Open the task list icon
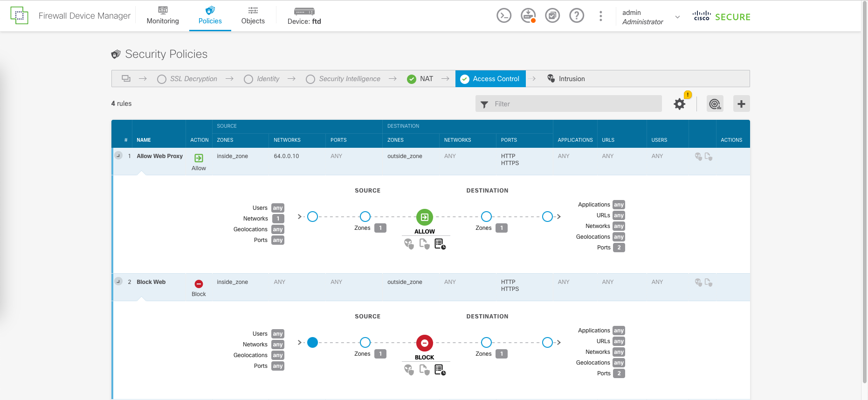Image resolution: width=868 pixels, height=400 pixels. [x=552, y=16]
